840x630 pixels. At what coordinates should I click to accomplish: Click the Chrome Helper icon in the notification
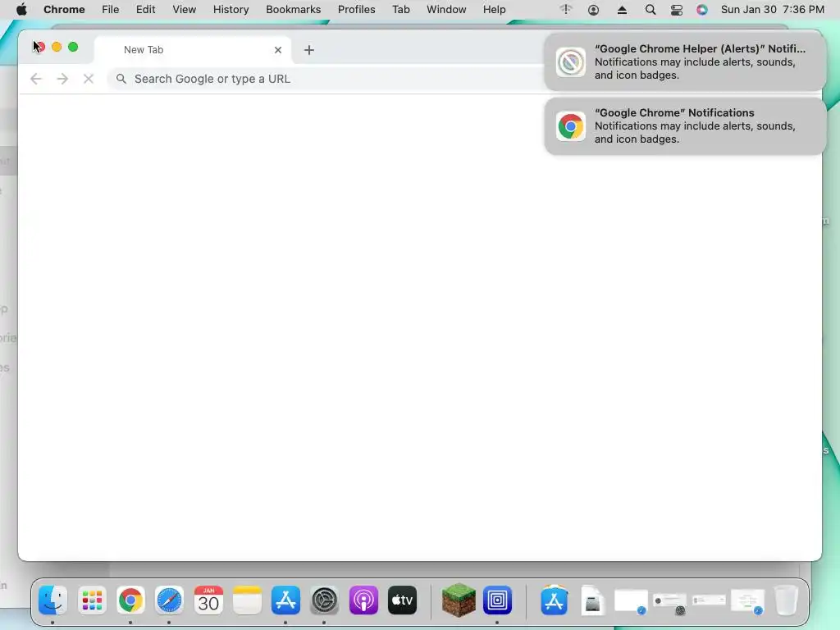(571, 62)
